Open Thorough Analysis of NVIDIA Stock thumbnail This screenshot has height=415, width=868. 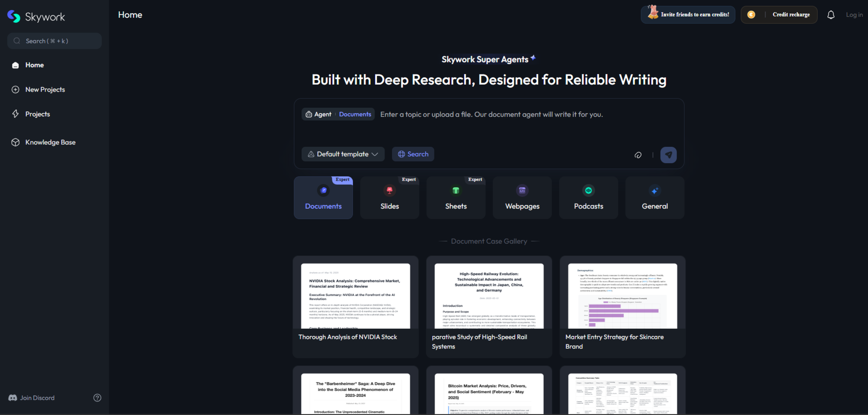[x=355, y=296]
